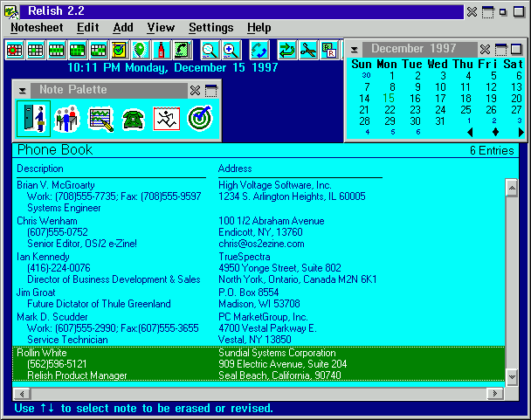Click the P R toolbar icon
Screen dimensions: 531x420
click(329, 50)
